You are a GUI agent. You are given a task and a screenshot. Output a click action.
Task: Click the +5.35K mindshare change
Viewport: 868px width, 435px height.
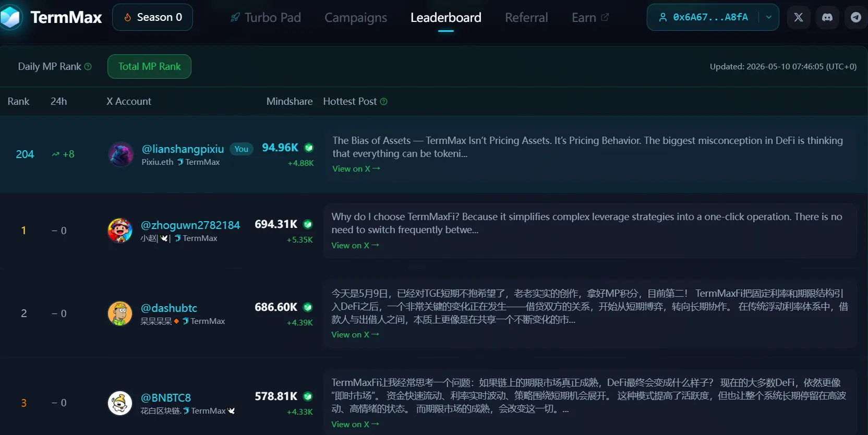[300, 240]
